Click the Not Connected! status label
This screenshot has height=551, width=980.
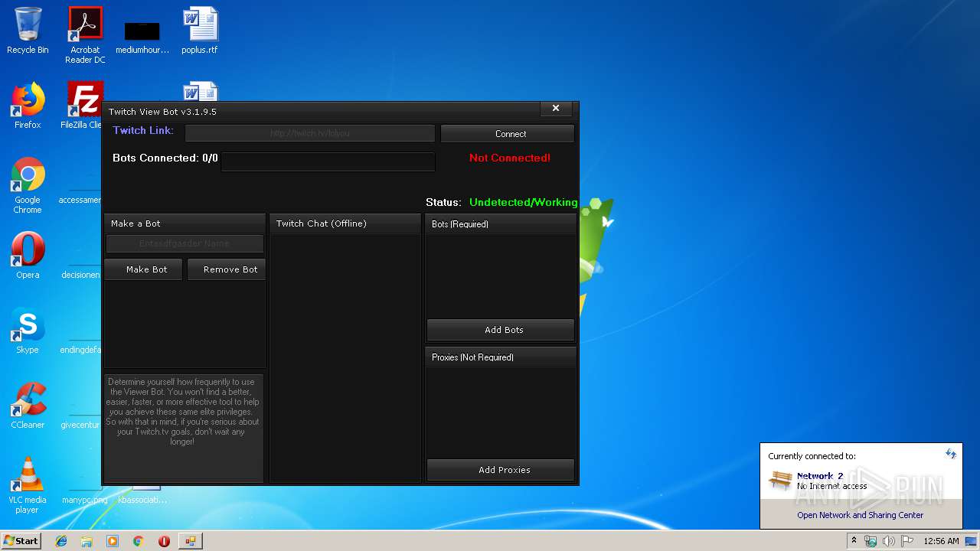coord(510,158)
